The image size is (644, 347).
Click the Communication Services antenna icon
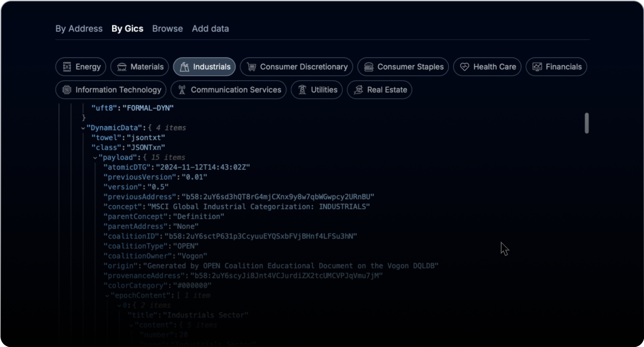pyautogui.click(x=182, y=90)
